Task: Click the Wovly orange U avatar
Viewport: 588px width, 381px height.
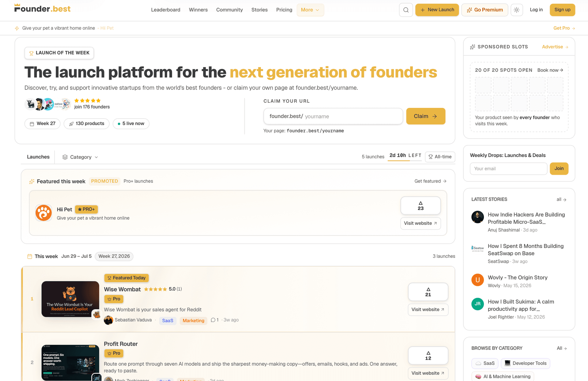Action: [477, 280]
